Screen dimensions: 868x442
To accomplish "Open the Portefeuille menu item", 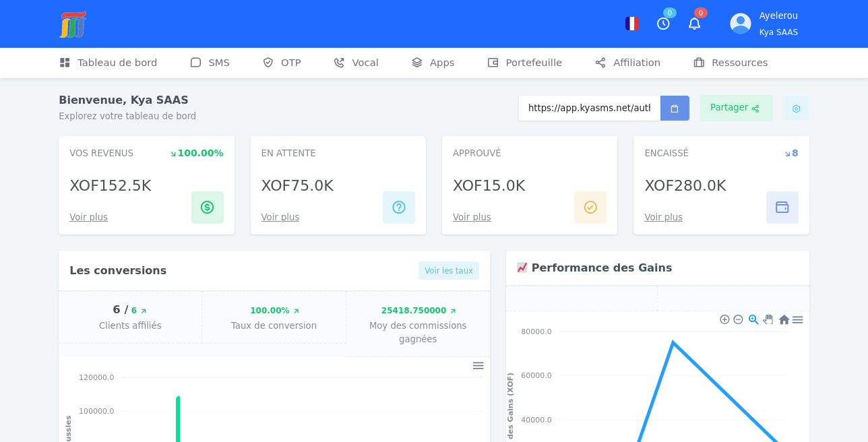I will pos(525,63).
